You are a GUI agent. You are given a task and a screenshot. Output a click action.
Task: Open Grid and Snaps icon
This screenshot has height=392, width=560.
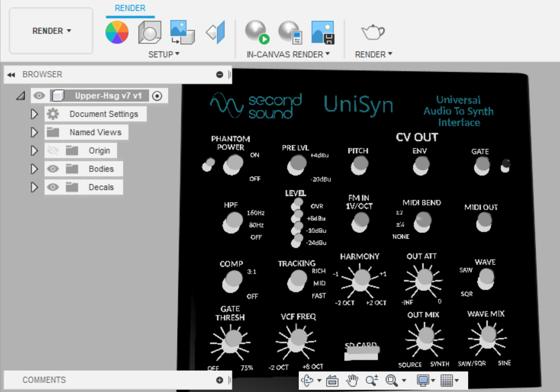click(446, 381)
